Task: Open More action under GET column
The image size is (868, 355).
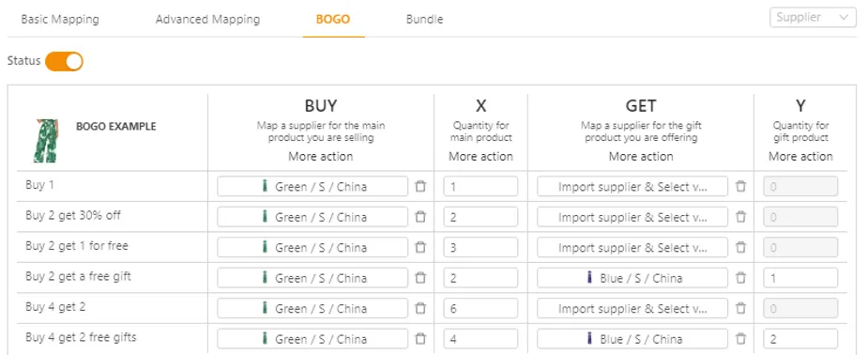Action: (x=641, y=157)
